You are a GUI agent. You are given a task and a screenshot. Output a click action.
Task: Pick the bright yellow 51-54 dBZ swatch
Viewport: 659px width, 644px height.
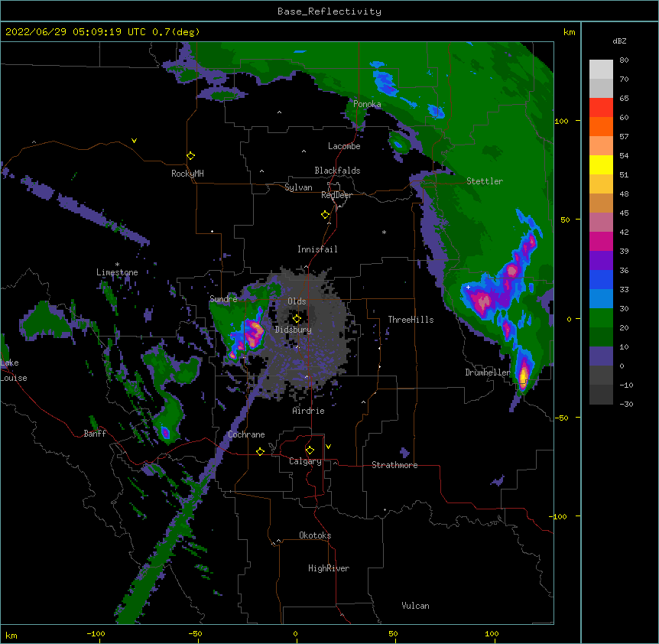[x=601, y=164]
